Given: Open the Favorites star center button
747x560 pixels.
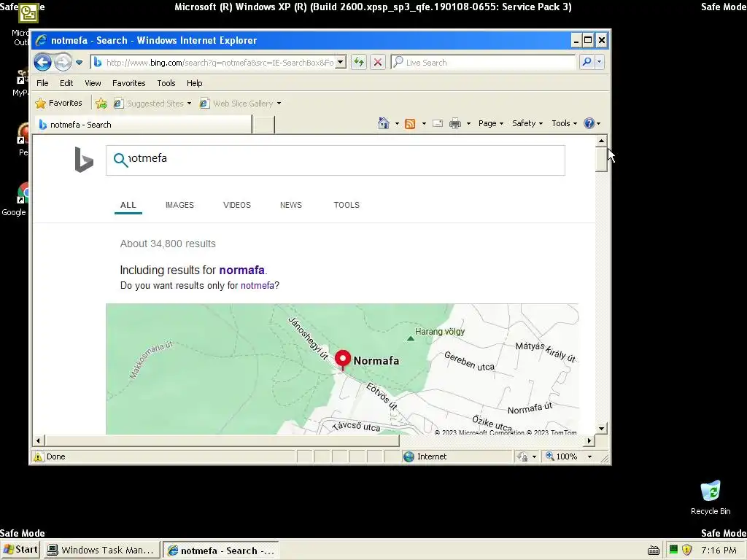Looking at the screenshot, I should [58, 103].
